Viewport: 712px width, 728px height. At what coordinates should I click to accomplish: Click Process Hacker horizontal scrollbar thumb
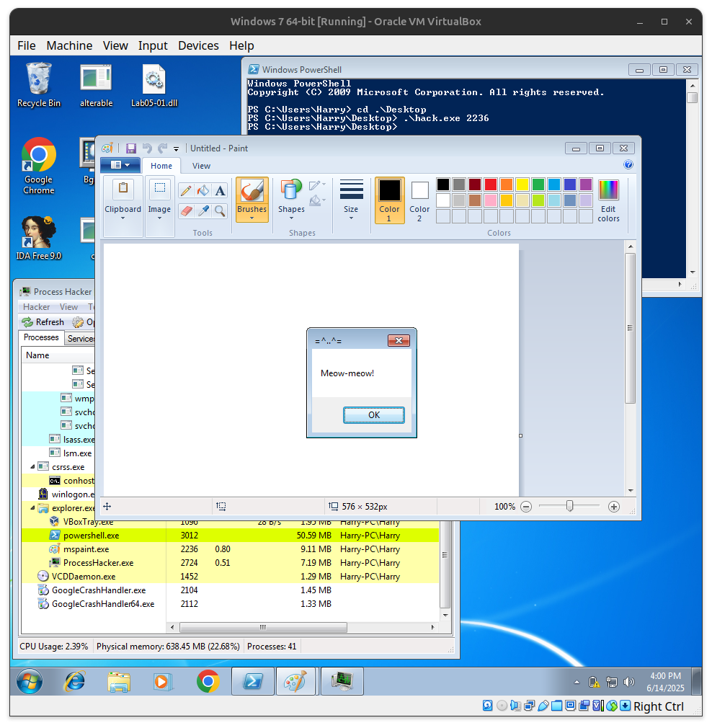tap(263, 627)
